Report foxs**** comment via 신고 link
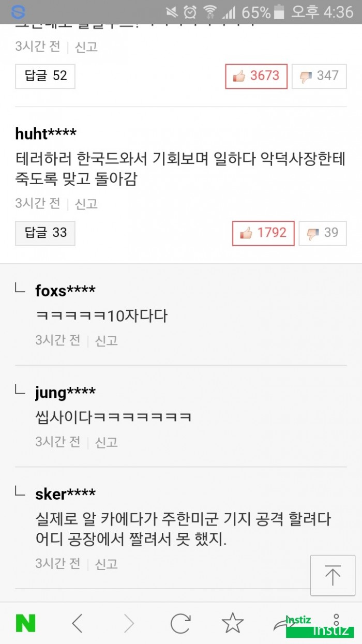 click(106, 341)
